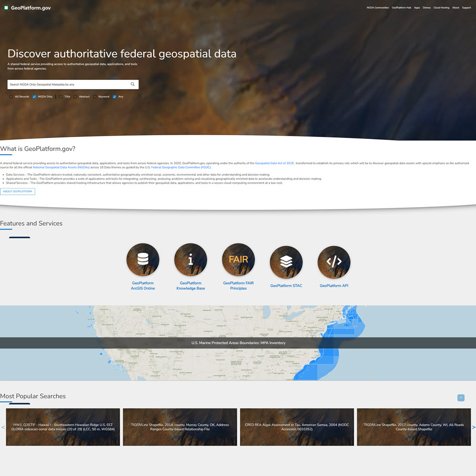Click the GeoPlatform STAC text link
476x476 pixels.
(x=286, y=286)
